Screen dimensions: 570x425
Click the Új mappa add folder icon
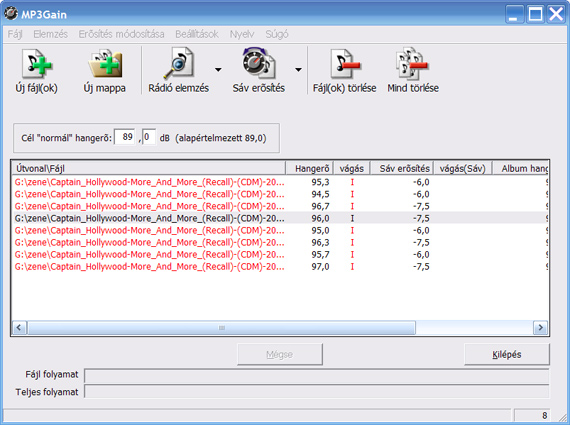pos(105,64)
